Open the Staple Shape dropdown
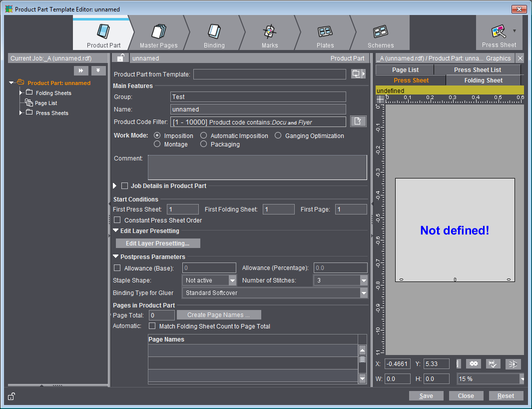Viewport: 532px width, 409px height. pos(232,280)
